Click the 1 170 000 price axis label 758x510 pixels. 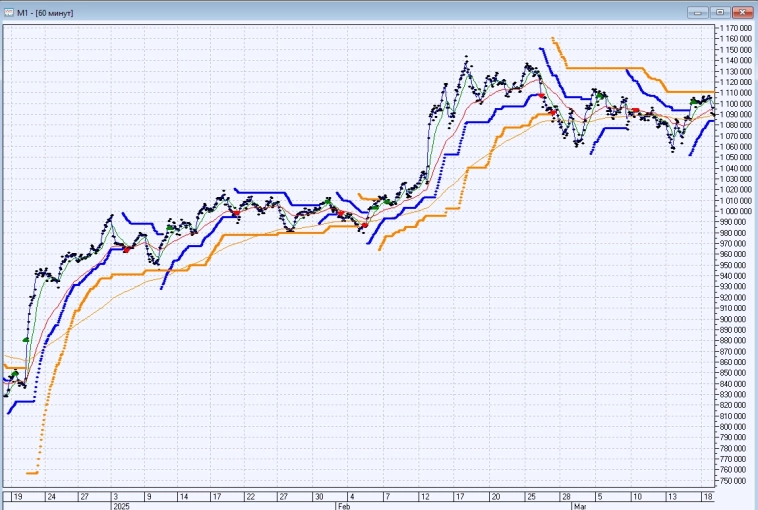(738, 29)
